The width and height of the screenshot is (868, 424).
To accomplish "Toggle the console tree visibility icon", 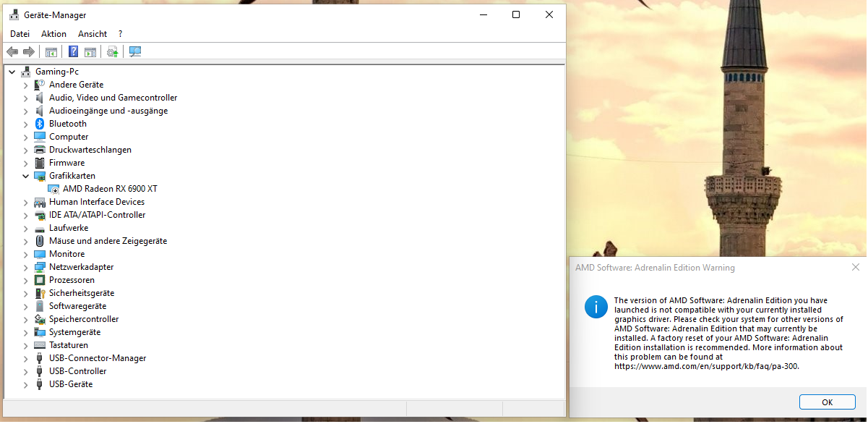I will (51, 51).
